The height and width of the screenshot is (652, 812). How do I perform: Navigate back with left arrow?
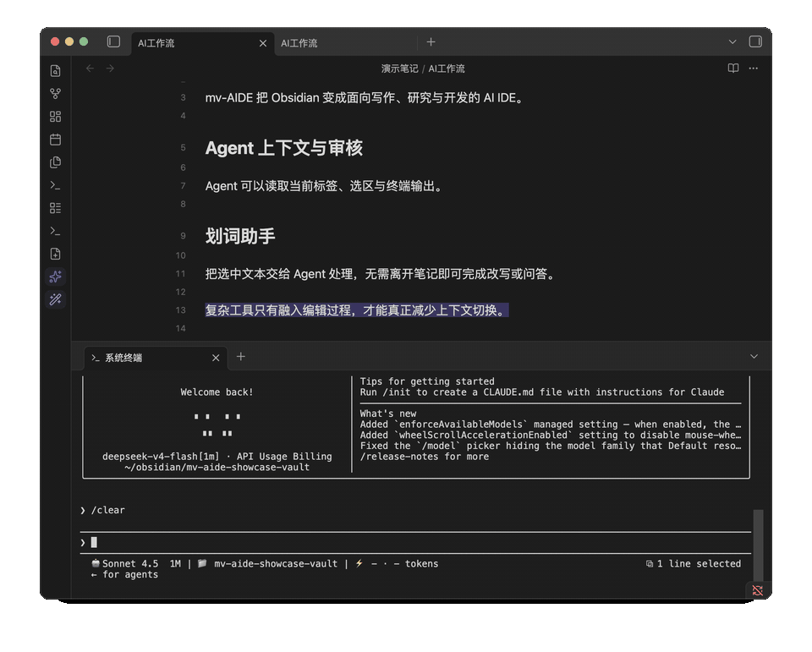(x=91, y=68)
